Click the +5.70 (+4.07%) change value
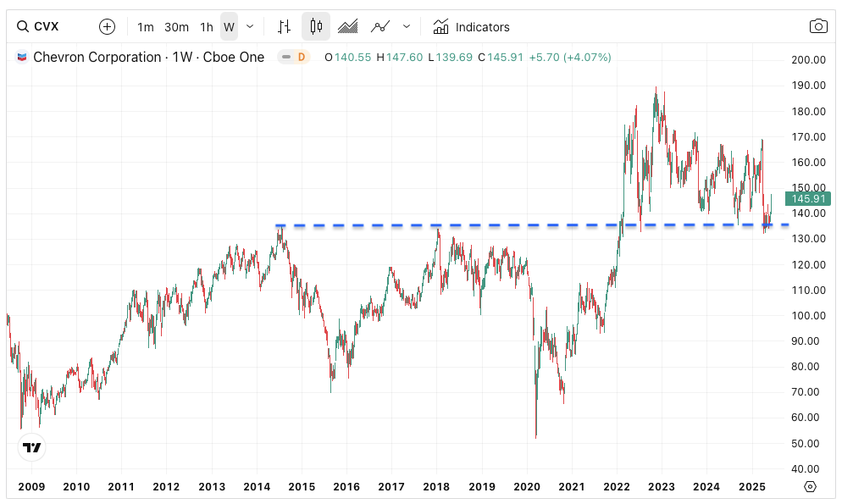The height and width of the screenshot is (504, 842). (x=570, y=58)
